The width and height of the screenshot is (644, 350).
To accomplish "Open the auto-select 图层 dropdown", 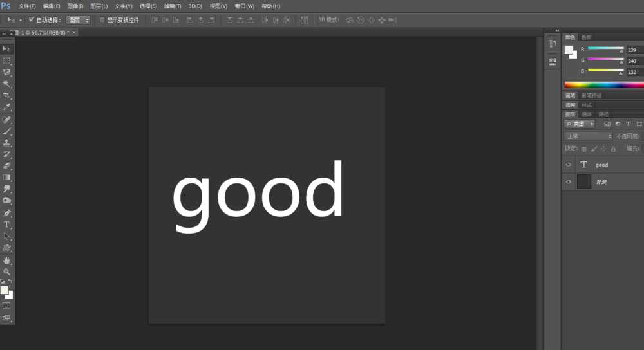I will (78, 20).
